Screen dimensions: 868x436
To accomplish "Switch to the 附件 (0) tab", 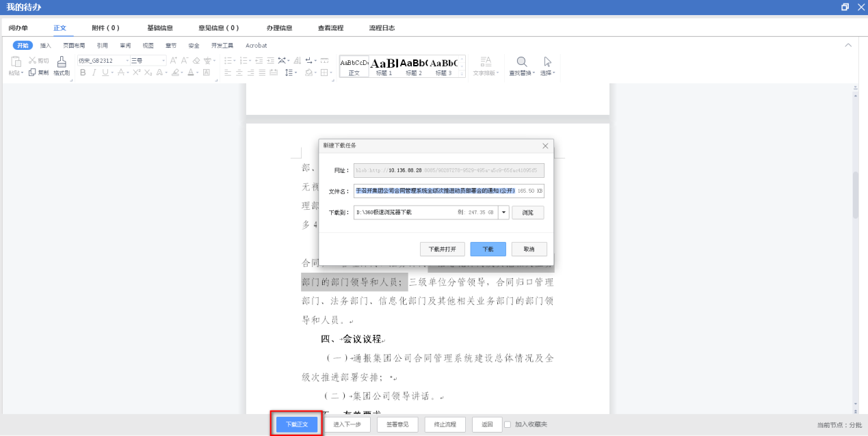I will pos(105,28).
